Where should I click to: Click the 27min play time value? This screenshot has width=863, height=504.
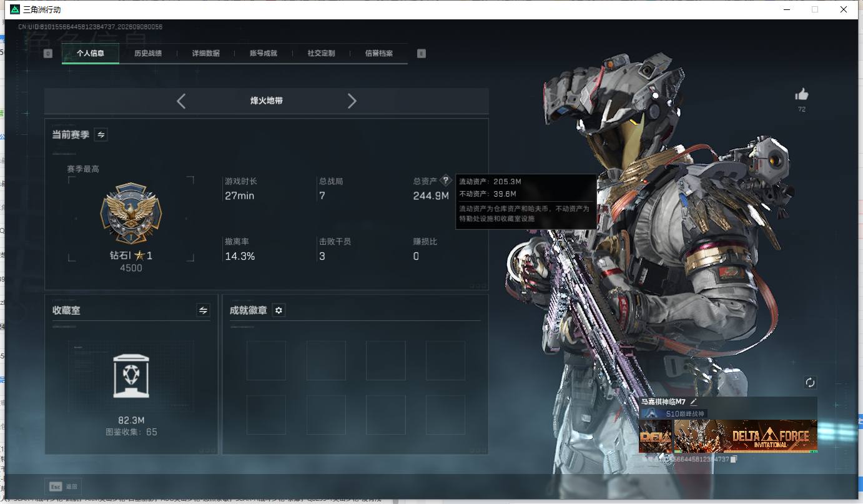point(239,196)
